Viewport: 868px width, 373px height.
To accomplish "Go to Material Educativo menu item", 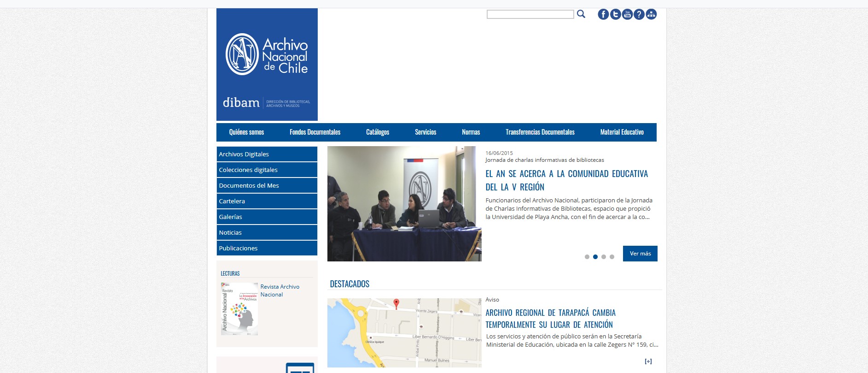I will click(x=622, y=132).
